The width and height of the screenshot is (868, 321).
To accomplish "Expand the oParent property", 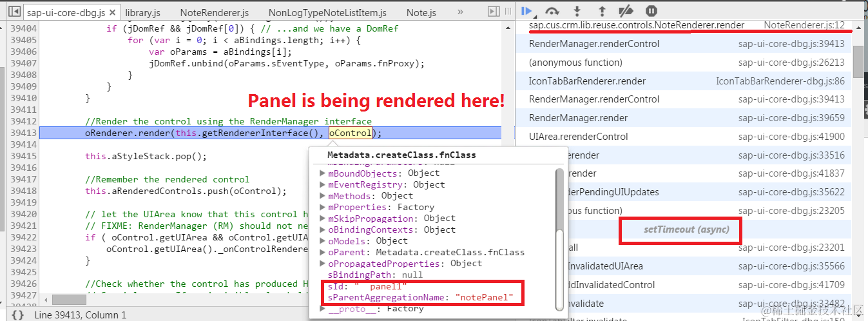I will click(x=323, y=253).
